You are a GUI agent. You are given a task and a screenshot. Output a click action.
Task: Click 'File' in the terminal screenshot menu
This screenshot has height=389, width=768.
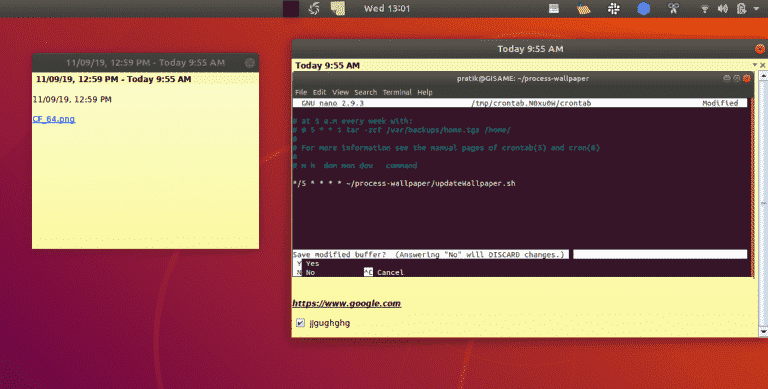coord(301,92)
